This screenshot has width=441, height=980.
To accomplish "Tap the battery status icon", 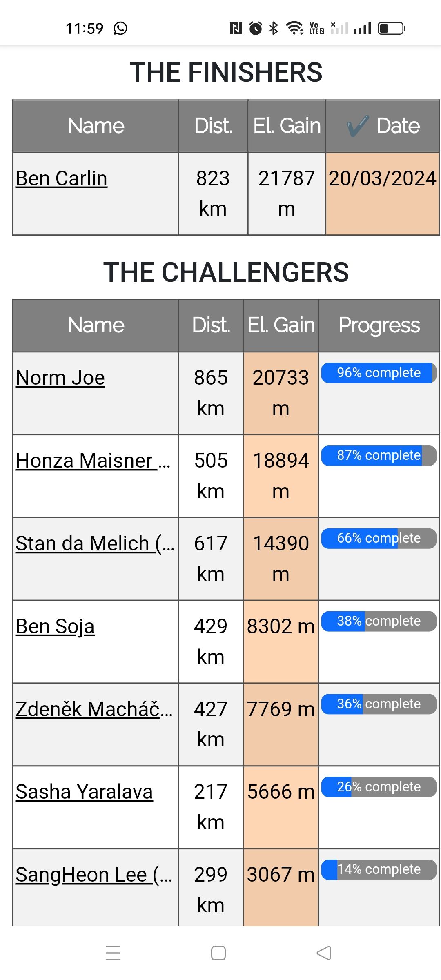I will coord(391,28).
